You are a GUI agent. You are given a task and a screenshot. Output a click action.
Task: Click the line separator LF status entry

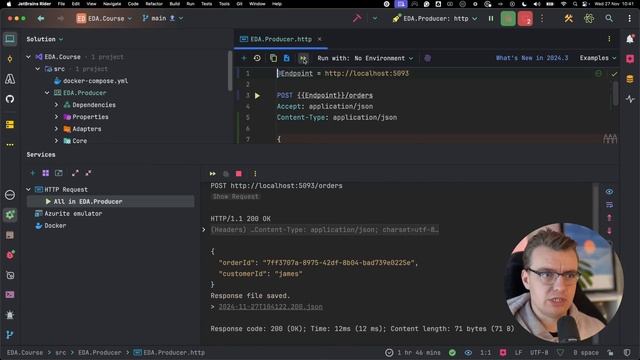[x=518, y=353]
